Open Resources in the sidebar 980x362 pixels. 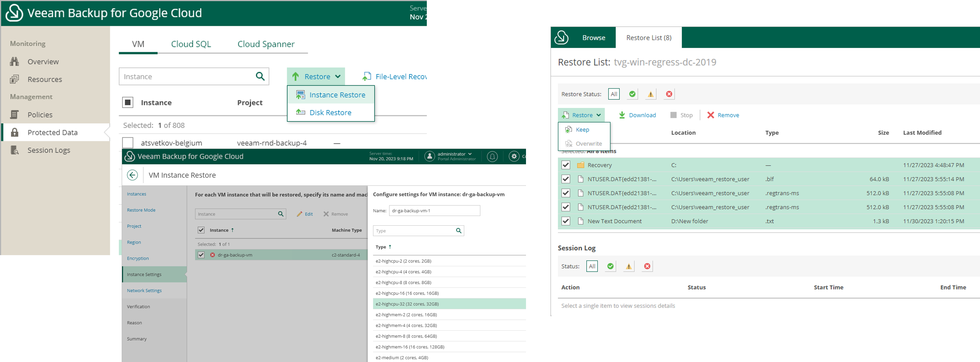coord(45,79)
